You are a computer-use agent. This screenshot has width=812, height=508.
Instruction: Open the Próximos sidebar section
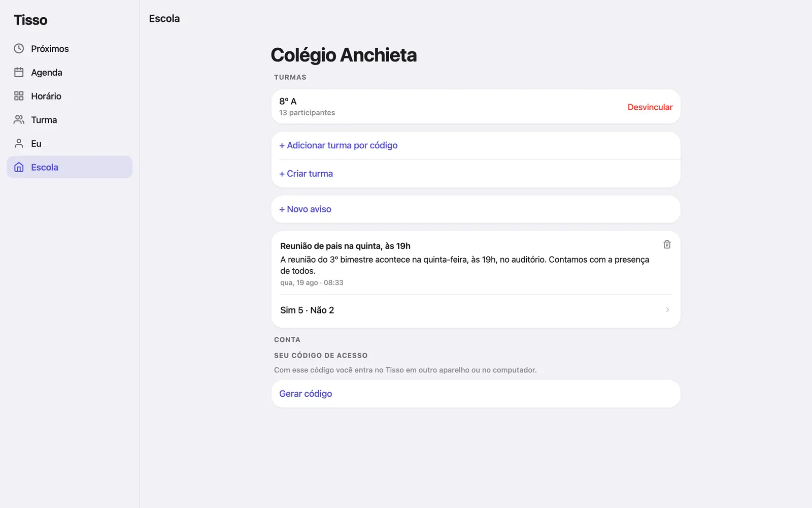tap(70, 49)
